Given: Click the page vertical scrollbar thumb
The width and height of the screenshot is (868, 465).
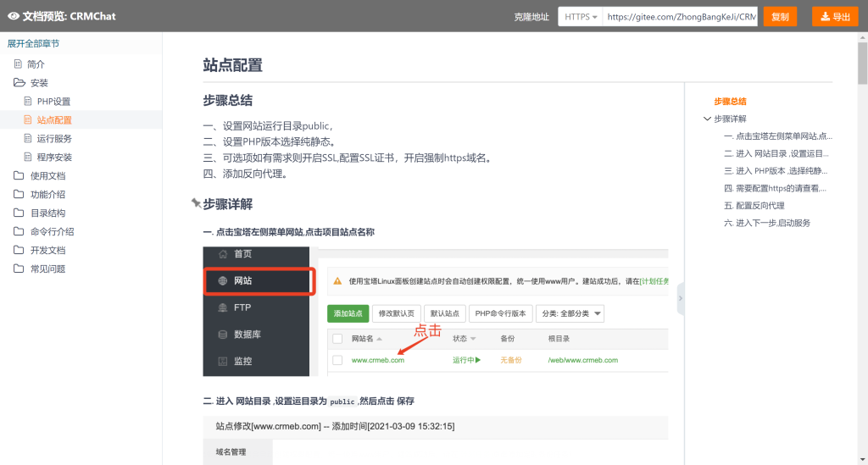Looking at the screenshot, I should tap(862, 64).
